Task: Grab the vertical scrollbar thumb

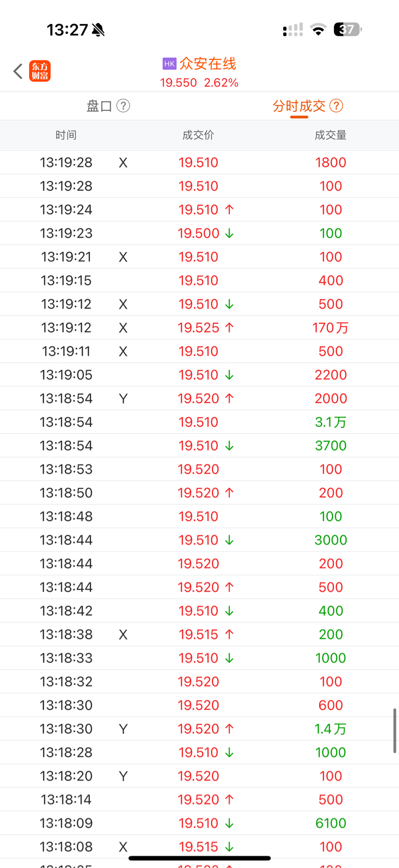Action: (395, 730)
